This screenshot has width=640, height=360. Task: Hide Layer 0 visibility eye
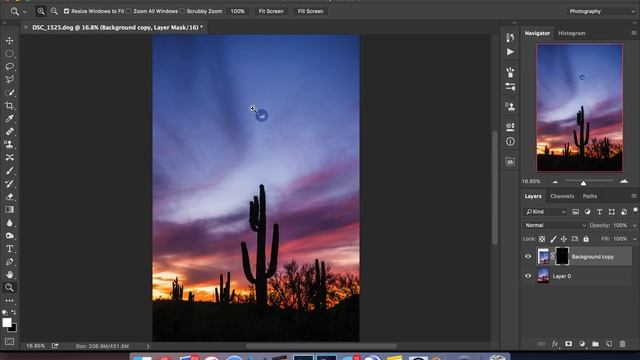pos(528,276)
